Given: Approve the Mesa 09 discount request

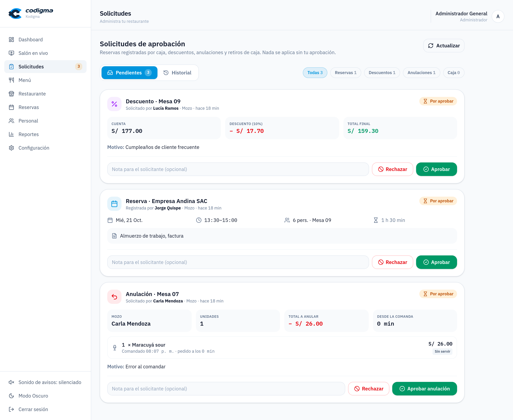Looking at the screenshot, I should (436, 169).
